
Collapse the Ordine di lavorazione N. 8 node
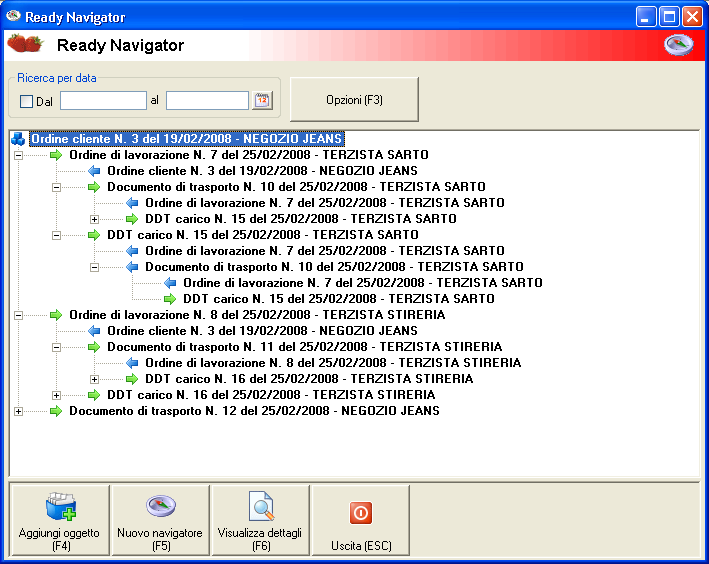tap(19, 315)
